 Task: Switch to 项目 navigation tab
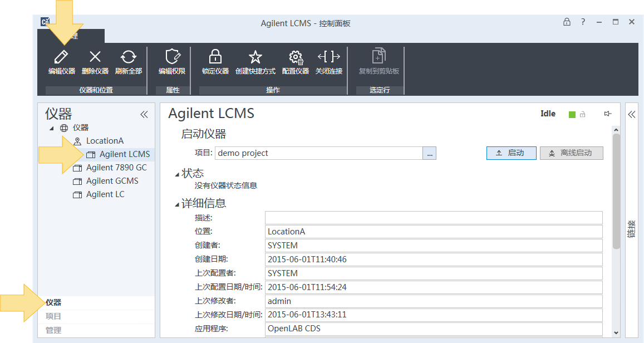[96, 316]
